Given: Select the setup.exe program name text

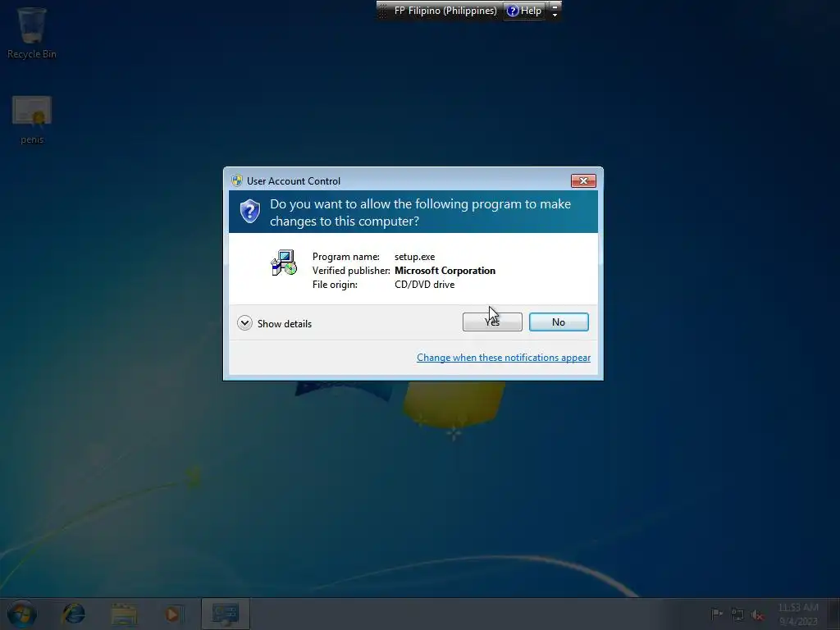Looking at the screenshot, I should coord(414,257).
